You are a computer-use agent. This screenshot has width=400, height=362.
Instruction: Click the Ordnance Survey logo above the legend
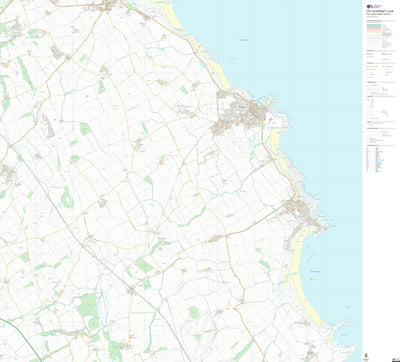(374, 6)
